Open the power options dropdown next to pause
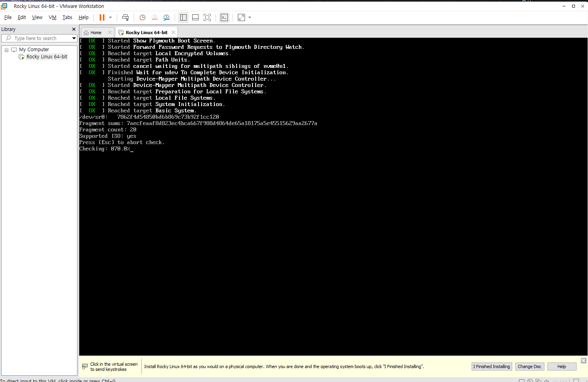 pos(110,17)
